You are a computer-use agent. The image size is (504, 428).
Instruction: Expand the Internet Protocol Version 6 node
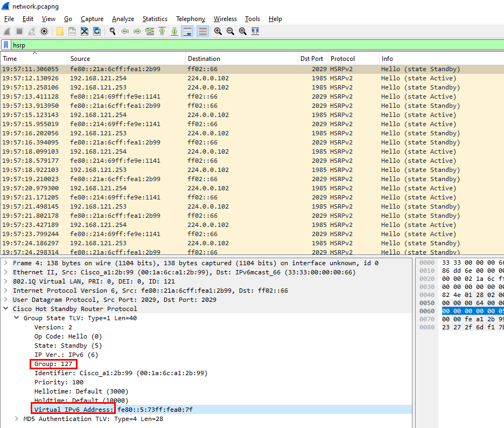[x=6, y=291]
